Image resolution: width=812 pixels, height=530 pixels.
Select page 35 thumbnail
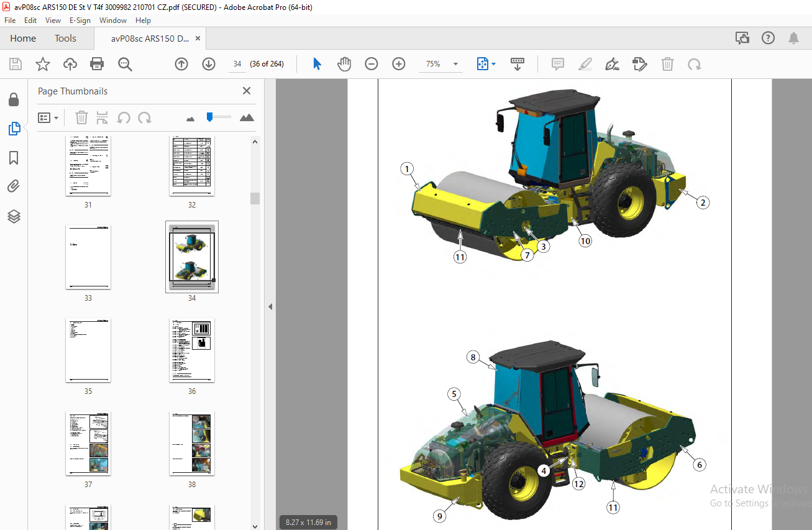point(88,350)
